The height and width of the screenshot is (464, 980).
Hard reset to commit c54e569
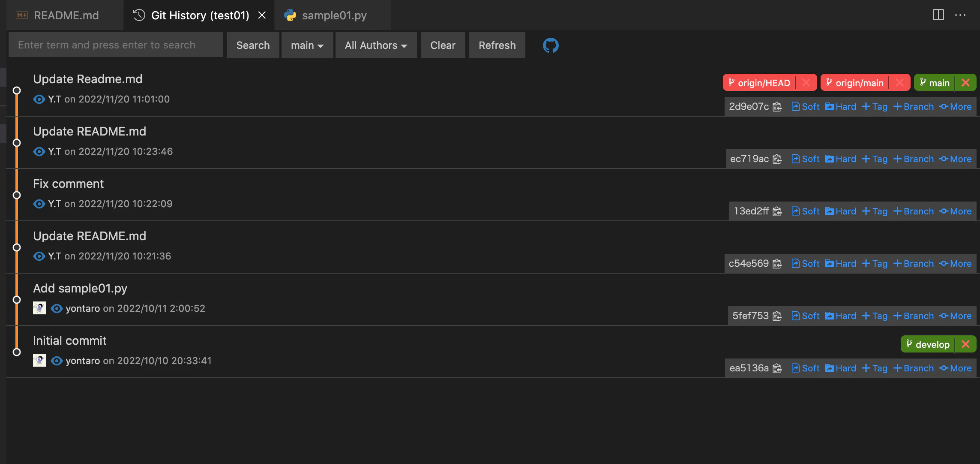point(840,264)
